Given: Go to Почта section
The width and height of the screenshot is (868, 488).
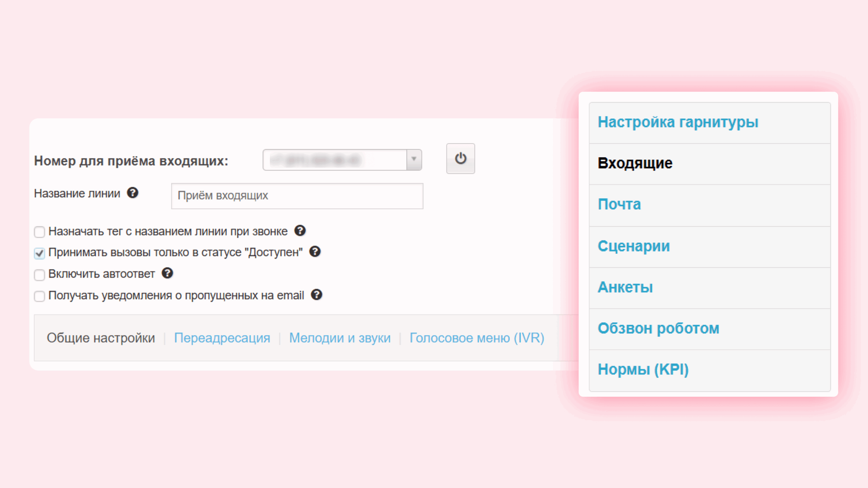Looking at the screenshot, I should [619, 205].
